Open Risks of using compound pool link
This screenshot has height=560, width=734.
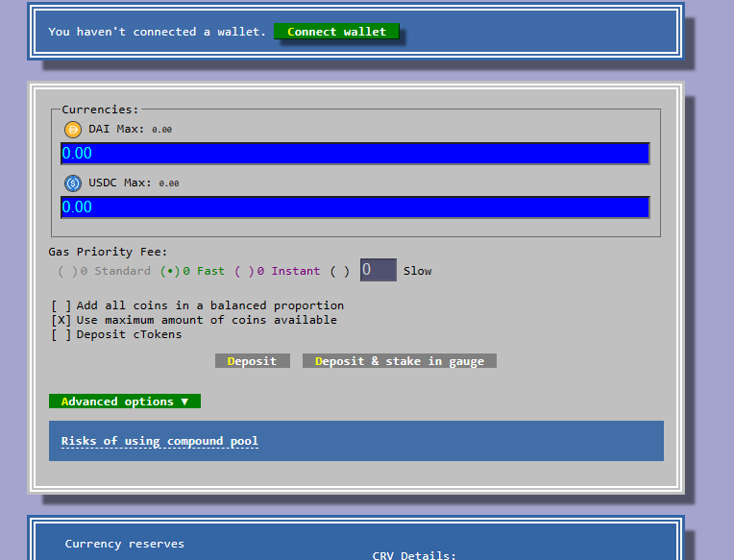(159, 441)
